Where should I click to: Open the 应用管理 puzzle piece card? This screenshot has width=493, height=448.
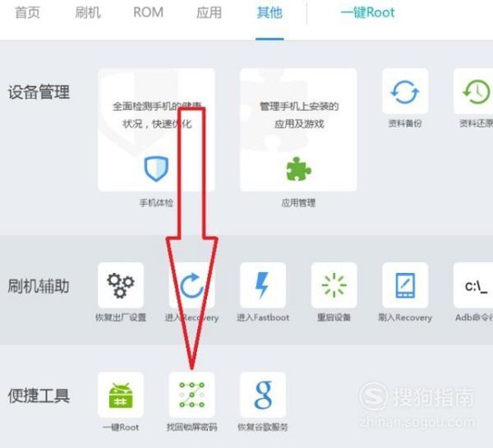[x=298, y=130]
